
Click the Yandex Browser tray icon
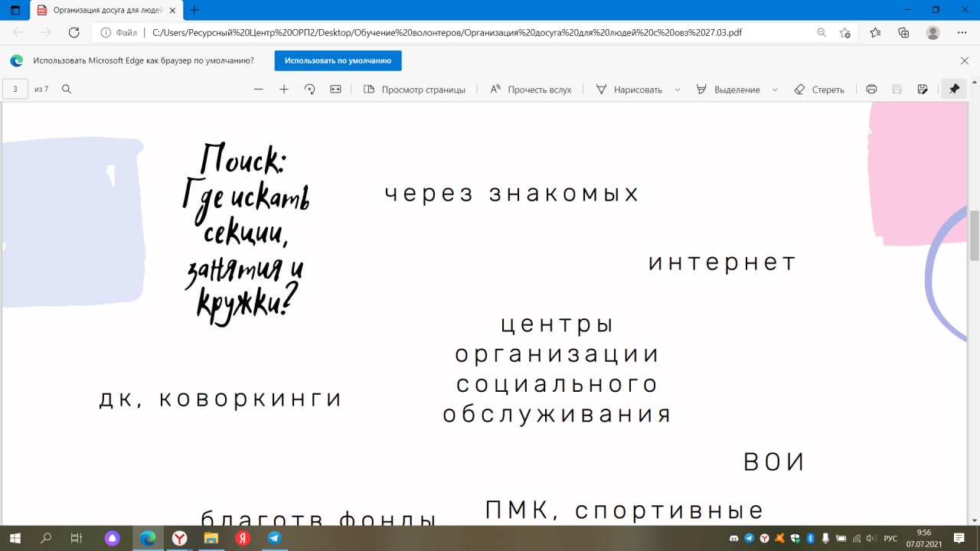pos(764,539)
